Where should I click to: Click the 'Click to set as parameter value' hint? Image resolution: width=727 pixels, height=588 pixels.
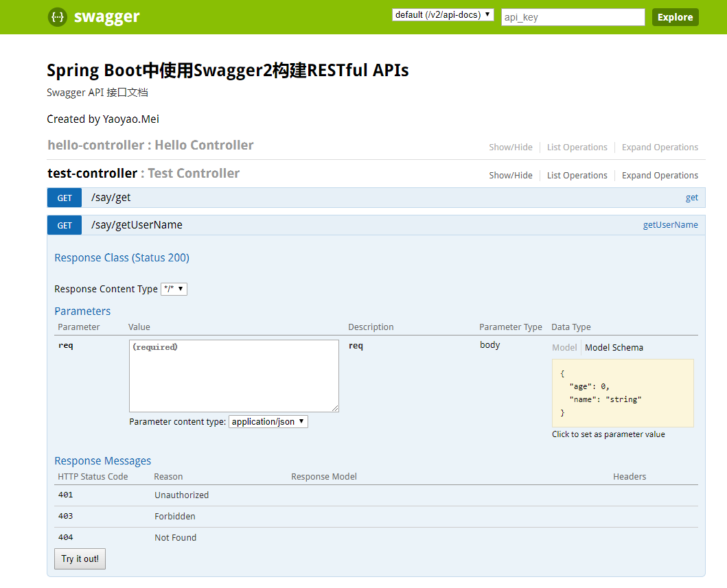coord(608,434)
